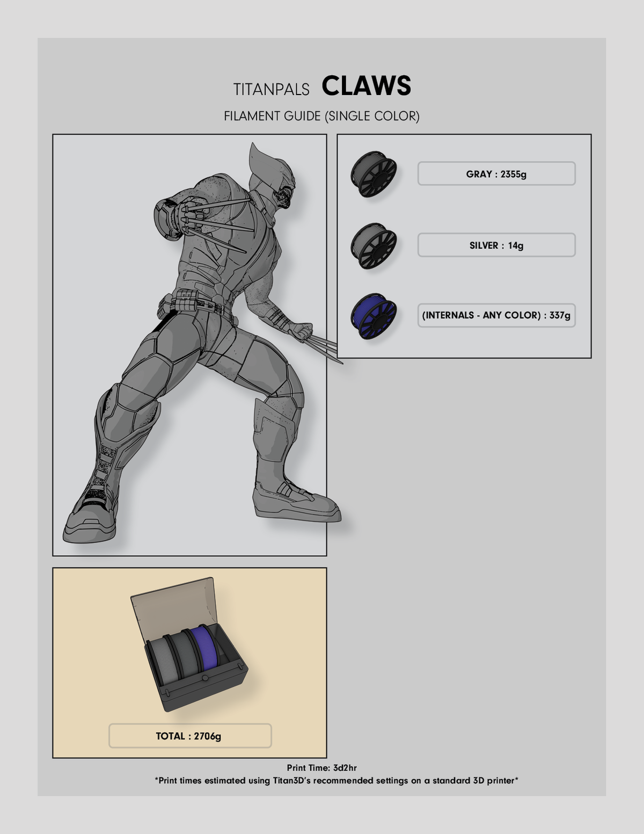Screen dimensions: 644x834
Task: Click the gray filament spool icon
Action: click(x=374, y=174)
